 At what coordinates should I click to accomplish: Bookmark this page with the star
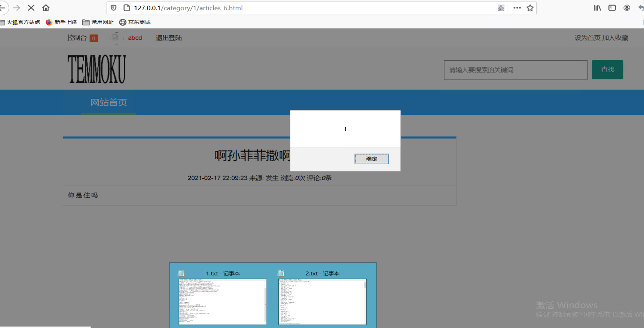click(530, 8)
